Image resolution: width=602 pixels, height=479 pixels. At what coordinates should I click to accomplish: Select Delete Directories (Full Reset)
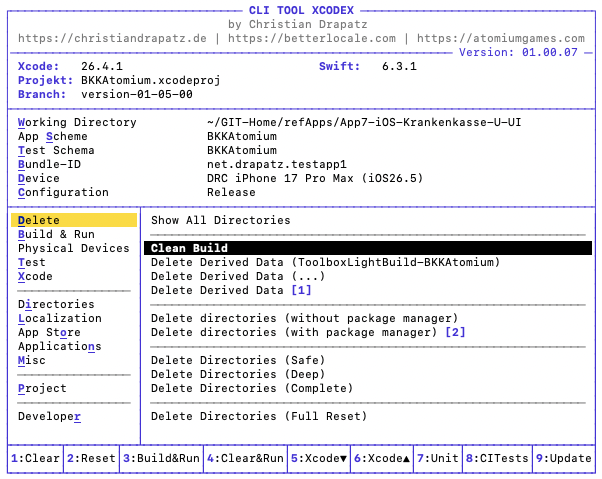point(259,416)
